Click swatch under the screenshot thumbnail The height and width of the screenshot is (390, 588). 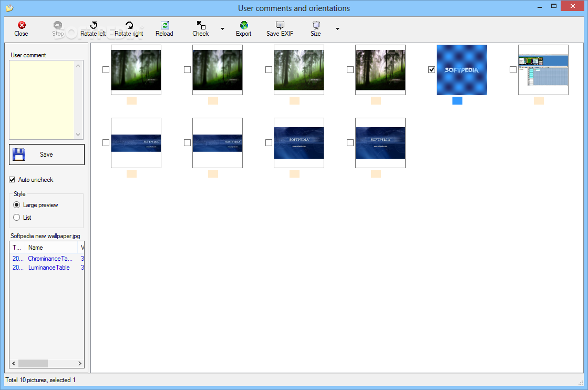[x=539, y=100]
